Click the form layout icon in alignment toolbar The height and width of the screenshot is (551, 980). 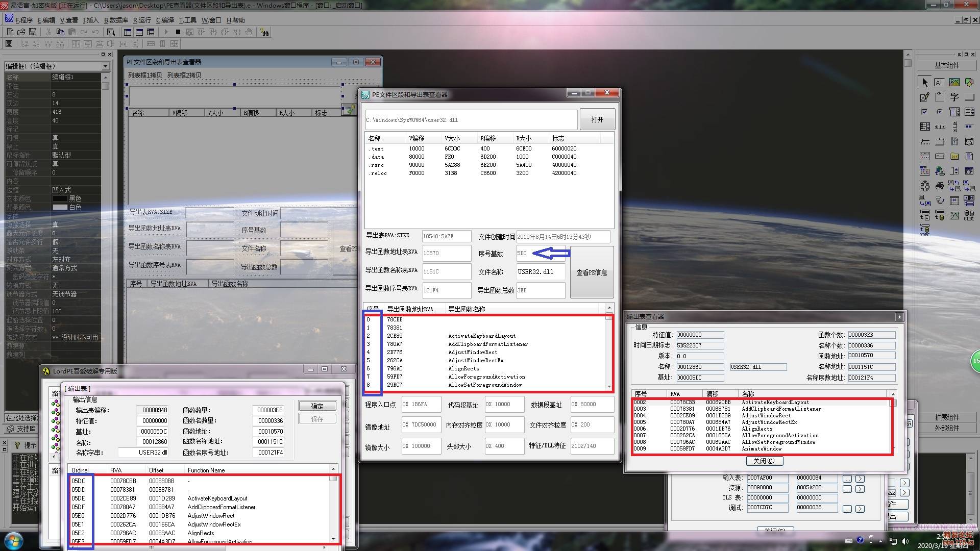click(x=9, y=44)
